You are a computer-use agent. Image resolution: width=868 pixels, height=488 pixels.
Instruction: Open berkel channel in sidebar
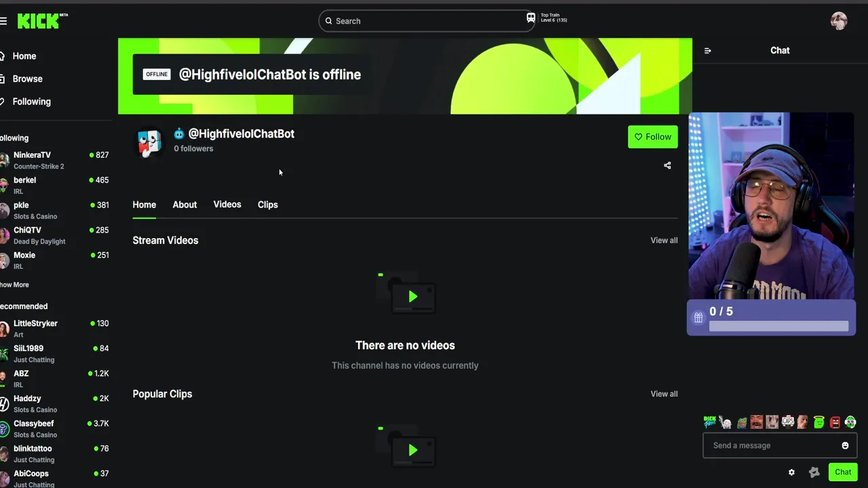pyautogui.click(x=54, y=186)
